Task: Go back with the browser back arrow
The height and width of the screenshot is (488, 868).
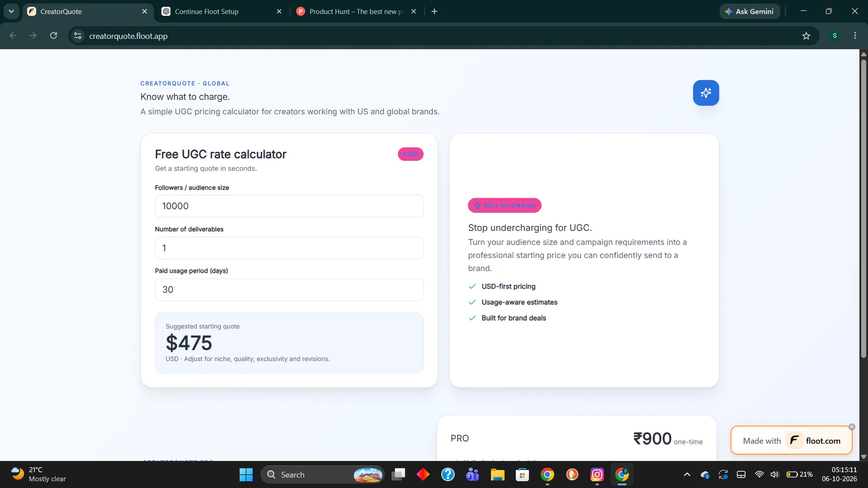Action: [x=13, y=36]
